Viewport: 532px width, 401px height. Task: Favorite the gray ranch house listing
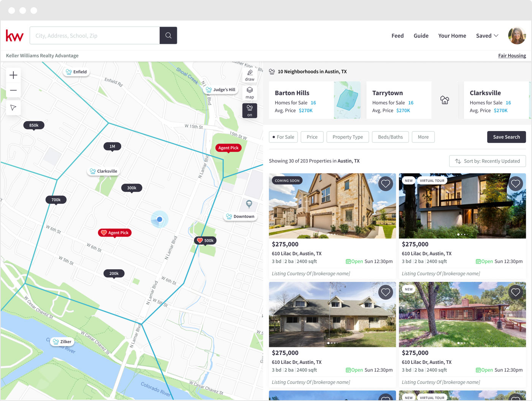click(x=385, y=292)
